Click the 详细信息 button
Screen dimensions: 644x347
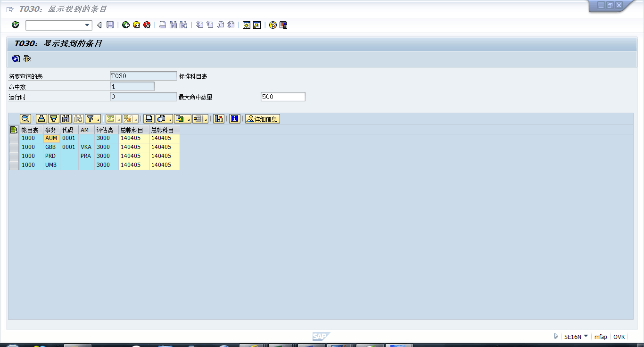pos(263,119)
